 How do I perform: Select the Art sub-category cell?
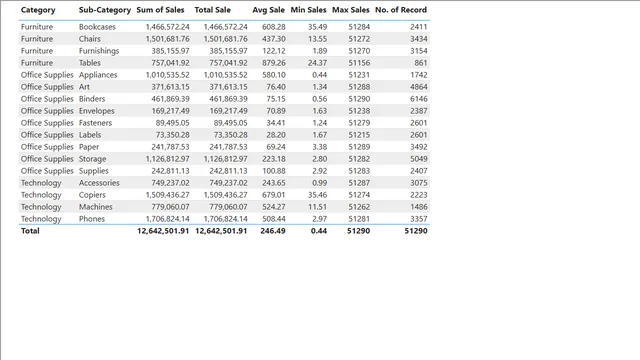pos(84,87)
